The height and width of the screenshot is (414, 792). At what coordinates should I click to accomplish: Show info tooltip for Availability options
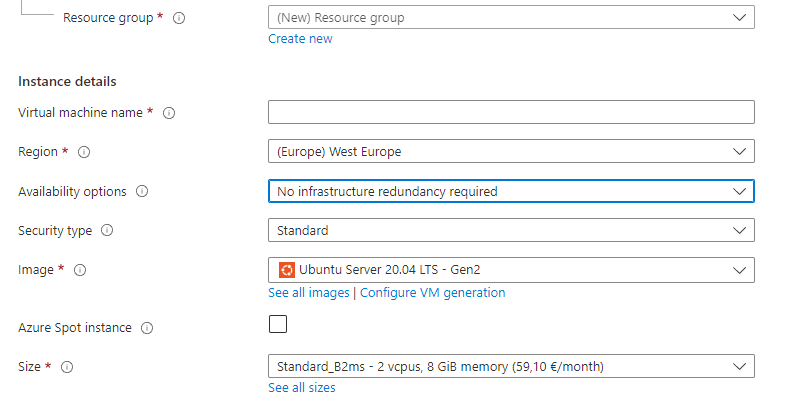tap(141, 191)
